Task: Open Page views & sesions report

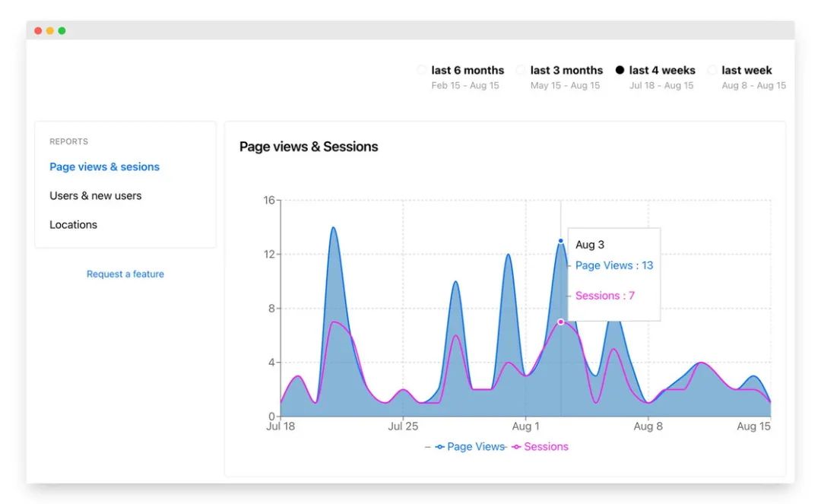Action: [104, 167]
